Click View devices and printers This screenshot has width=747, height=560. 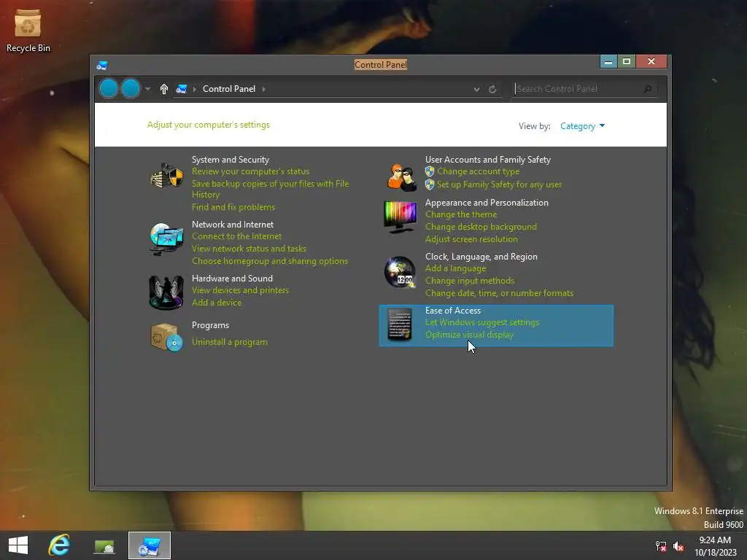240,290
